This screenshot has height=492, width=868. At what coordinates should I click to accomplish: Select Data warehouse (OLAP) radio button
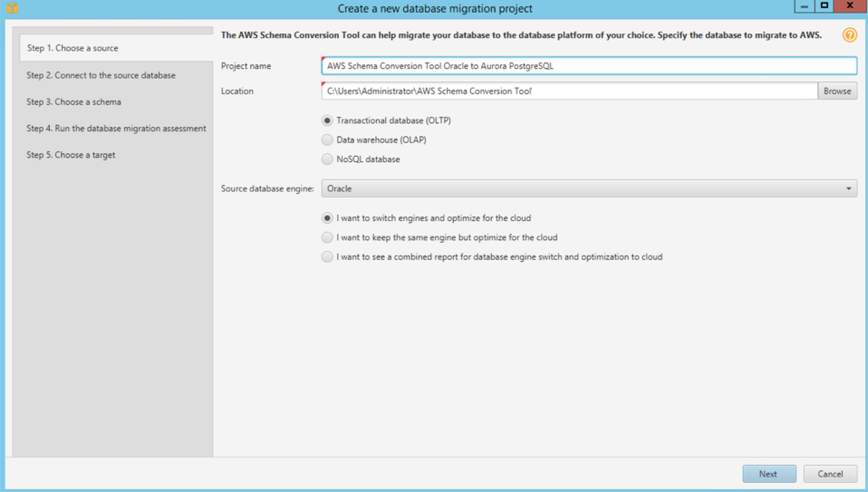click(327, 140)
